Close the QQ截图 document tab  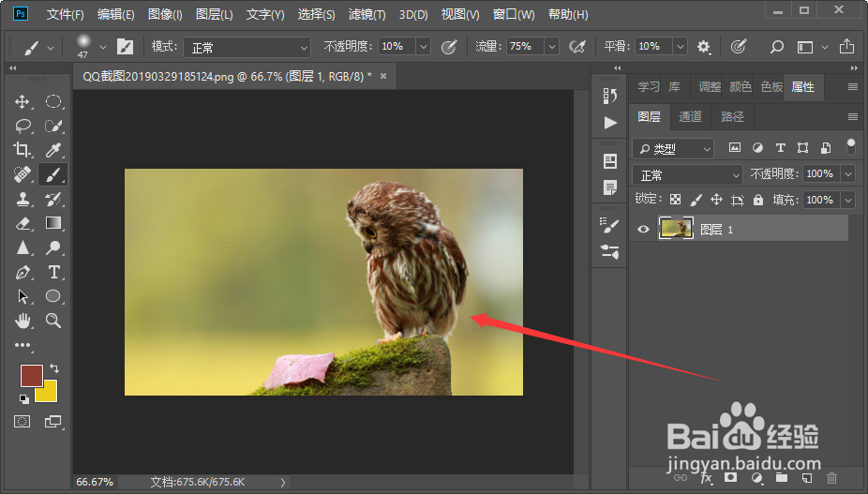[x=383, y=76]
